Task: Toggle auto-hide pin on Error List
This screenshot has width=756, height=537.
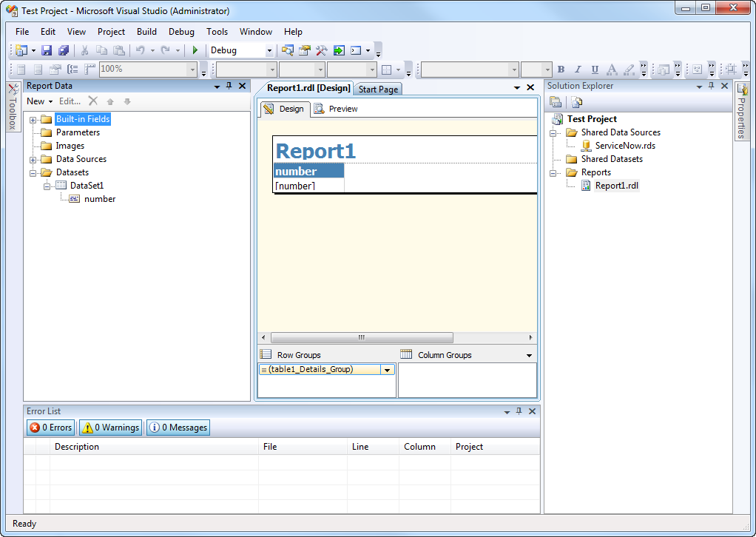Action: click(519, 411)
